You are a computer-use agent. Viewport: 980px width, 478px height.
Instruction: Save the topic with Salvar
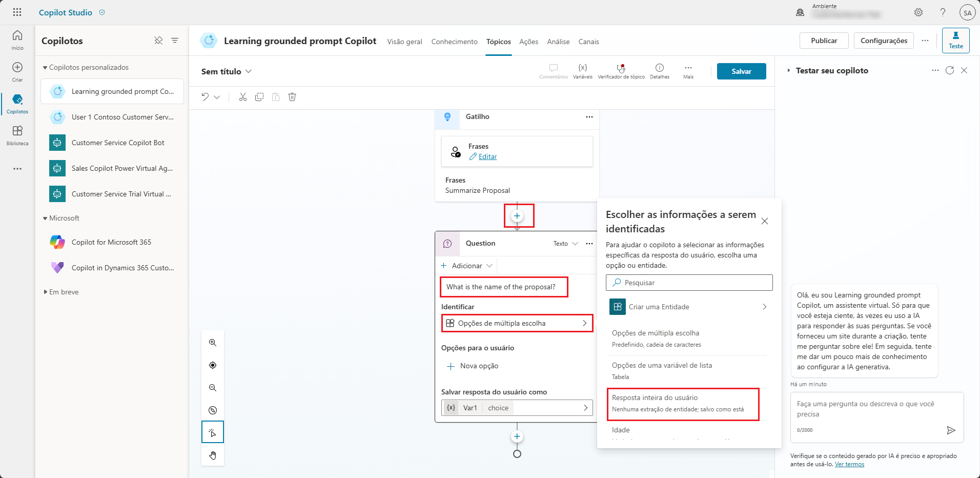[741, 71]
